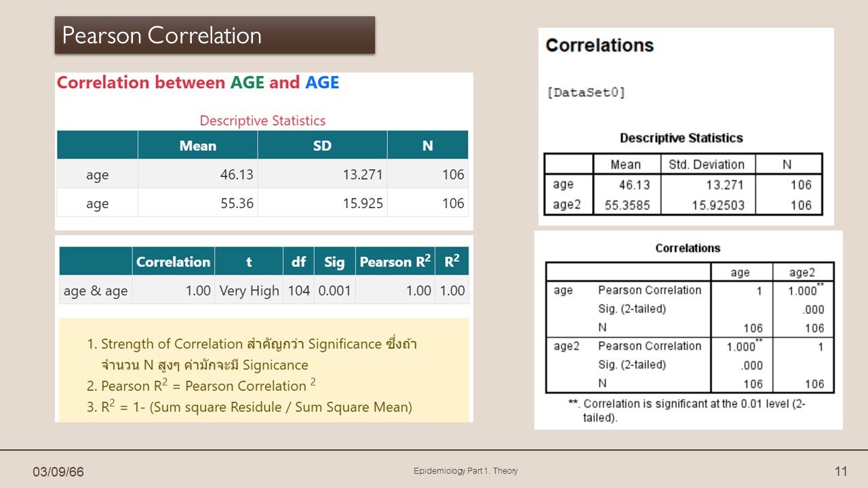Click 'Pearson Correlation' label in age2 row
The image size is (868, 488).
pos(650,346)
